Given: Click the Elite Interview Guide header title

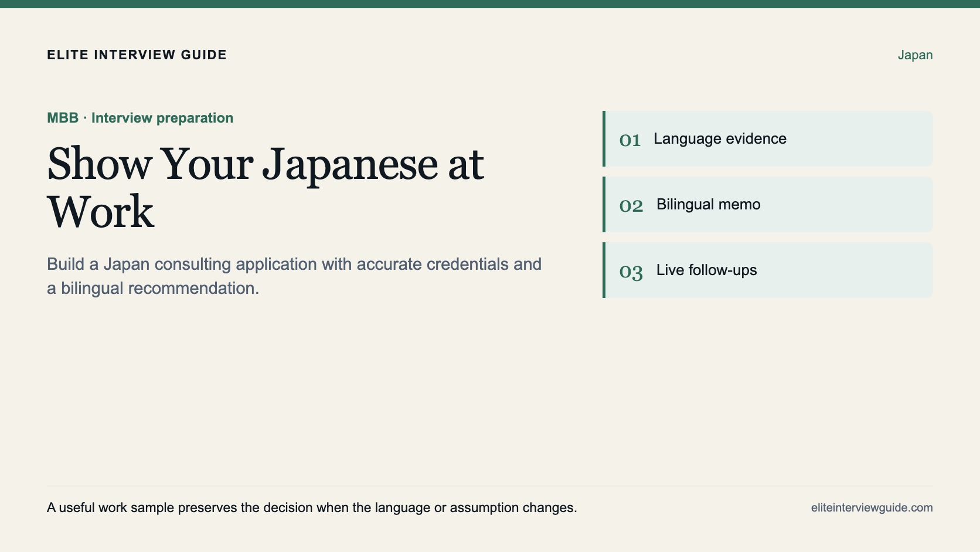Looking at the screenshot, I should coord(137,55).
